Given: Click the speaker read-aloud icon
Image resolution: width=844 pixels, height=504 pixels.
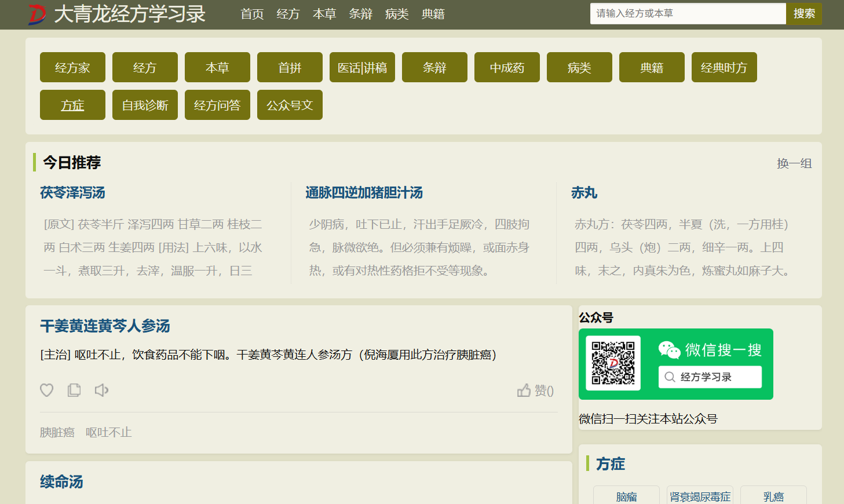Looking at the screenshot, I should pyautogui.click(x=102, y=390).
